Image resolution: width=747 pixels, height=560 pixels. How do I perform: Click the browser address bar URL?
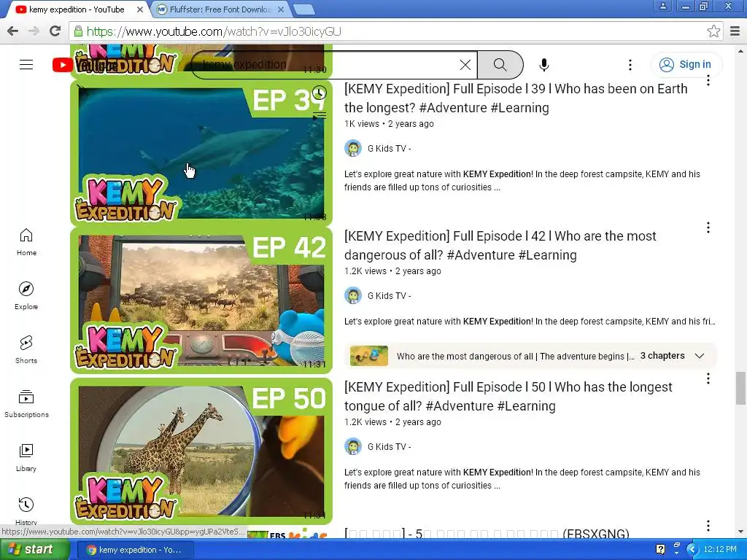coord(214,31)
